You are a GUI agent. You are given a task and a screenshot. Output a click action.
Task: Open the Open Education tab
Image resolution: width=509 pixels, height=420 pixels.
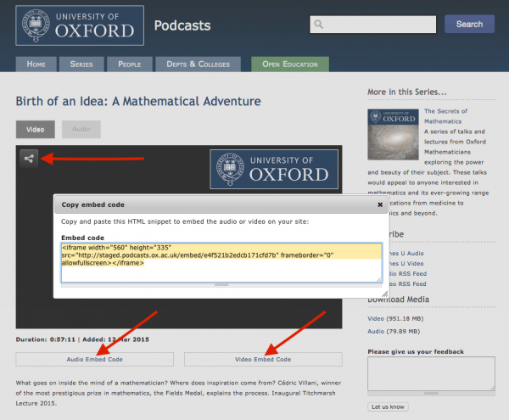click(x=290, y=64)
